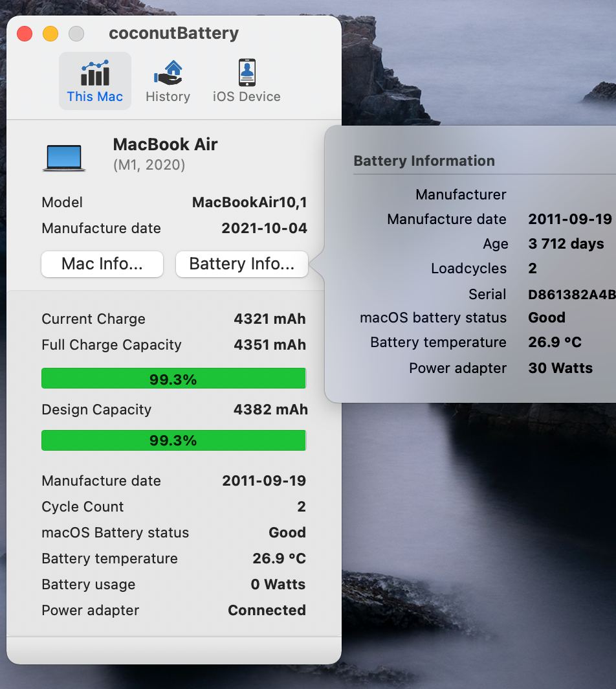Open the iOS Device phone icon
The width and height of the screenshot is (616, 689).
(x=247, y=73)
